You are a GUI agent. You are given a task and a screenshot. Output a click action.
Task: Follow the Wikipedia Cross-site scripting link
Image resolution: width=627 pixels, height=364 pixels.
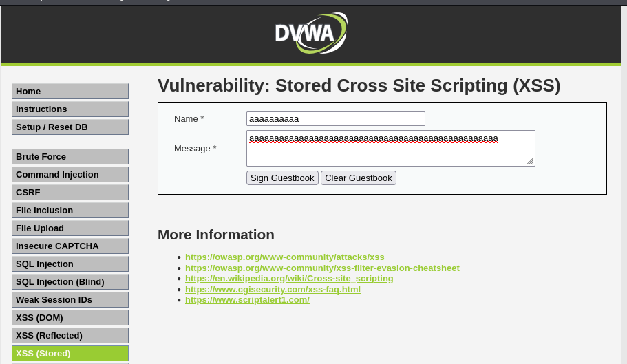289,279
